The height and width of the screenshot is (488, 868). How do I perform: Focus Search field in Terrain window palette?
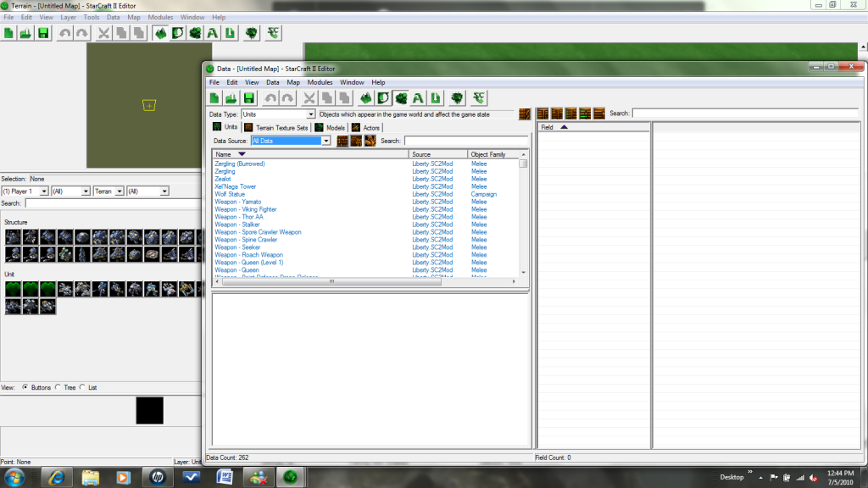click(114, 203)
